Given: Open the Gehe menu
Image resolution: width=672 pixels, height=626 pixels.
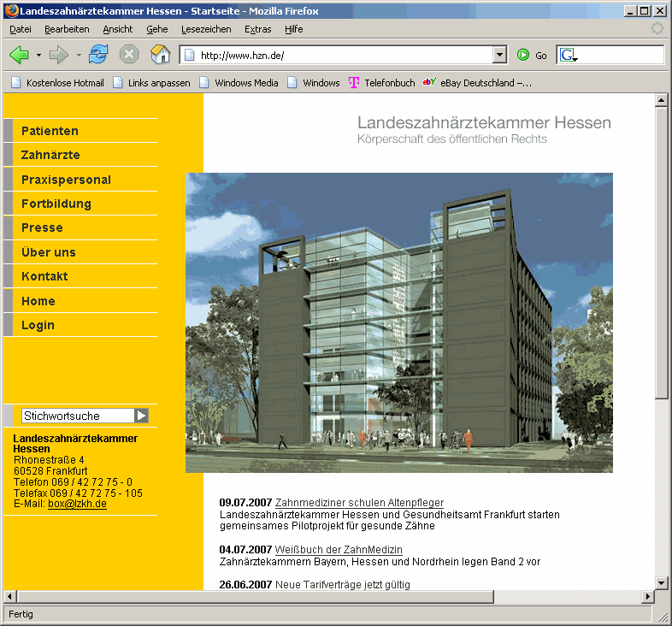Looking at the screenshot, I should pos(157,29).
